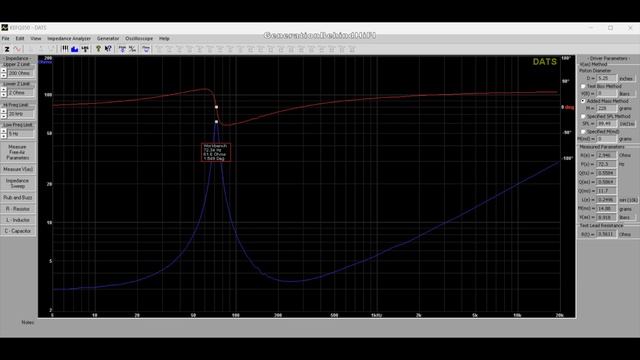Click the phase curve marker on red curve

tap(216, 107)
